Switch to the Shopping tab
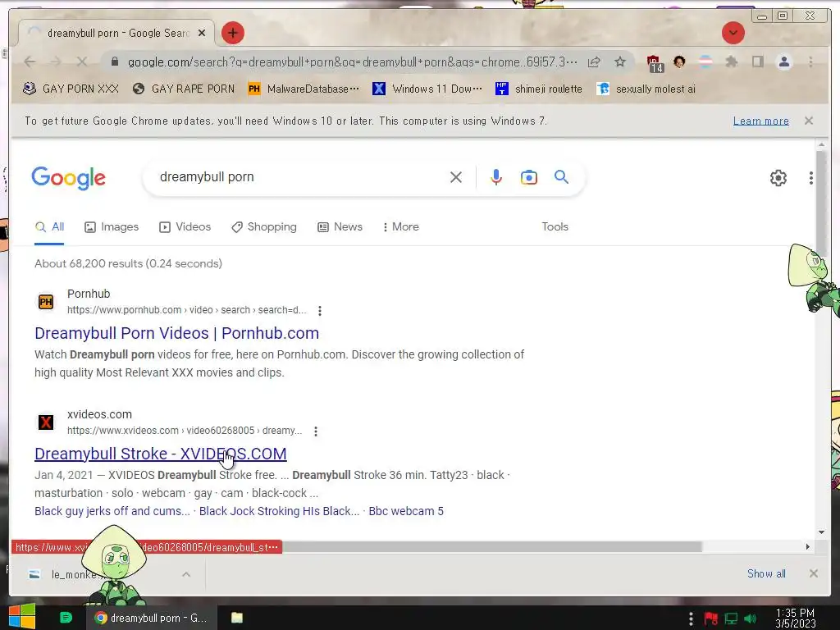Viewport: 840px width, 630px height. [x=263, y=226]
